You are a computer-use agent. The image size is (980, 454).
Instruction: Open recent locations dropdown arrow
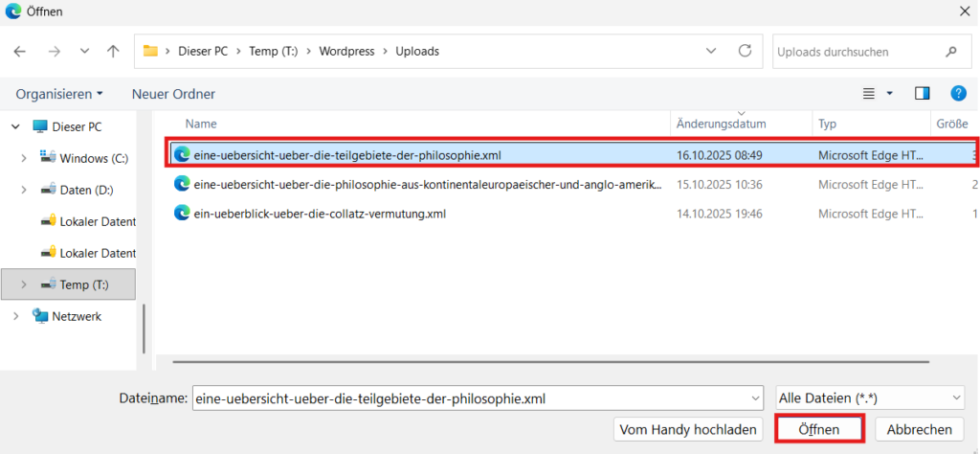[x=84, y=51]
